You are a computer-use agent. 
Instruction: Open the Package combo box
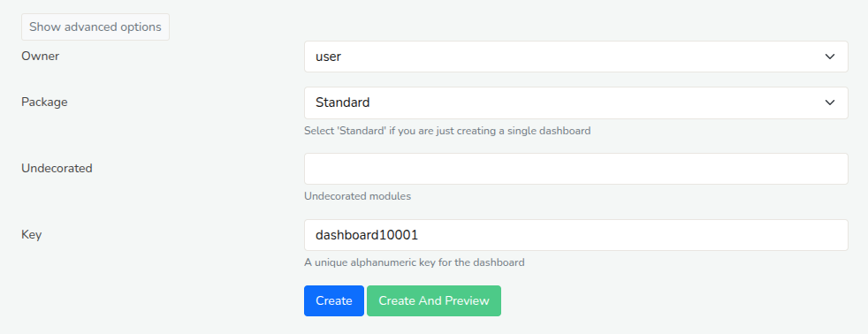pyautogui.click(x=575, y=102)
